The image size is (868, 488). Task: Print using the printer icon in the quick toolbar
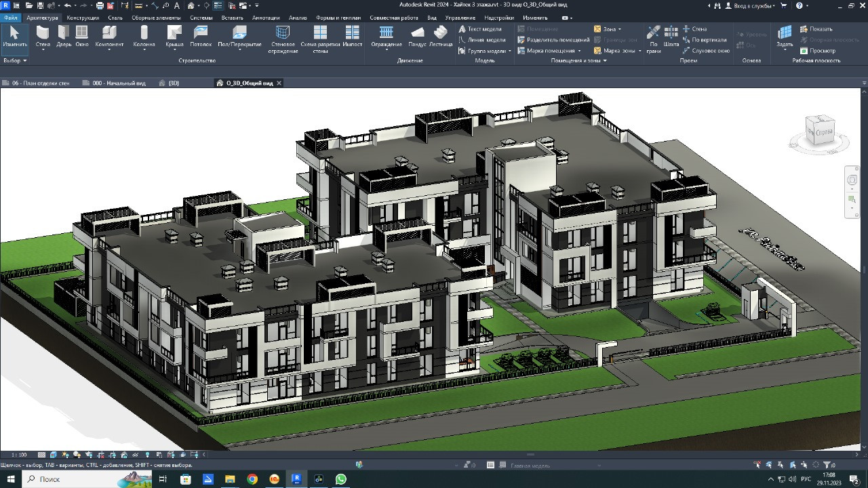pyautogui.click(x=100, y=5)
